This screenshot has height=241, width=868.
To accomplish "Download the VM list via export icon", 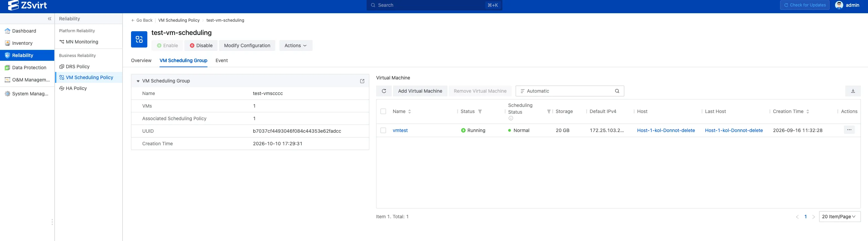I will 853,91.
